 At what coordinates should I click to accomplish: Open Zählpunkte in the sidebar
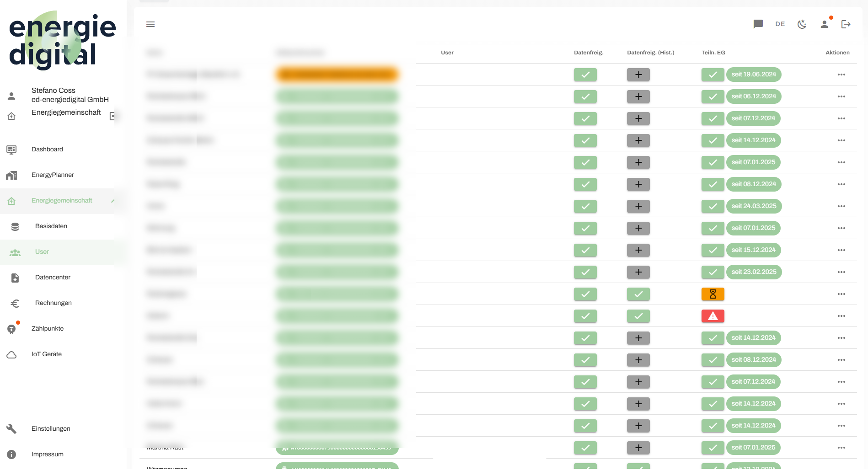pyautogui.click(x=47, y=328)
